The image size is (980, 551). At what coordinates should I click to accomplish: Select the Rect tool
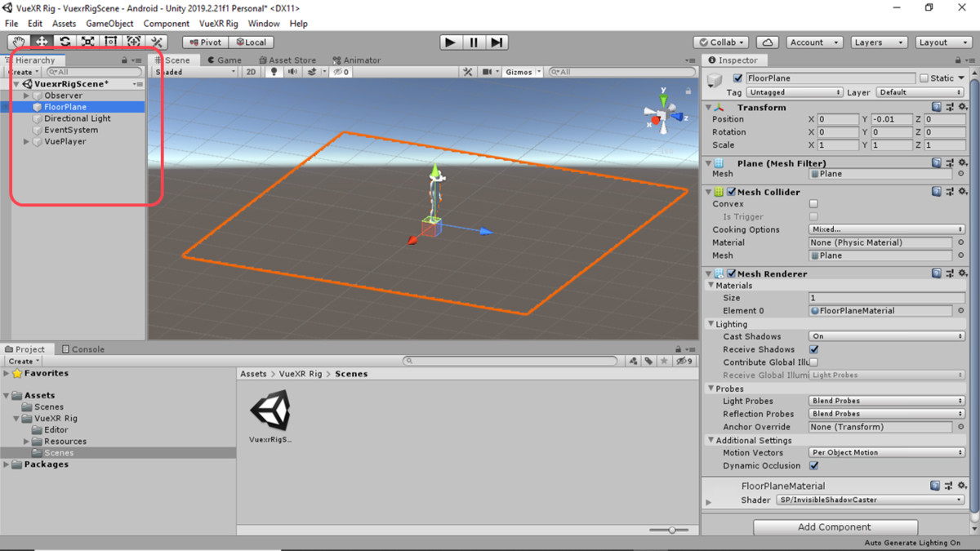pos(111,42)
